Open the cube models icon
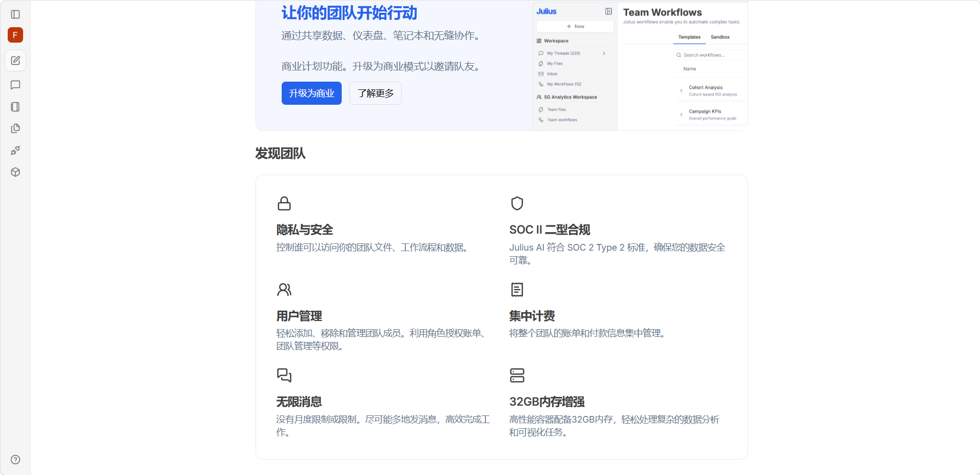This screenshot has width=980, height=475. coord(15,172)
